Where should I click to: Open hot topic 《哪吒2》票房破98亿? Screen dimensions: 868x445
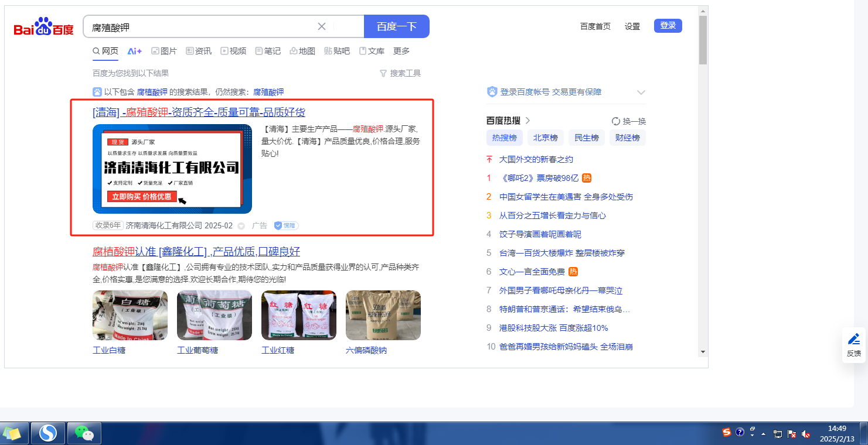(539, 178)
